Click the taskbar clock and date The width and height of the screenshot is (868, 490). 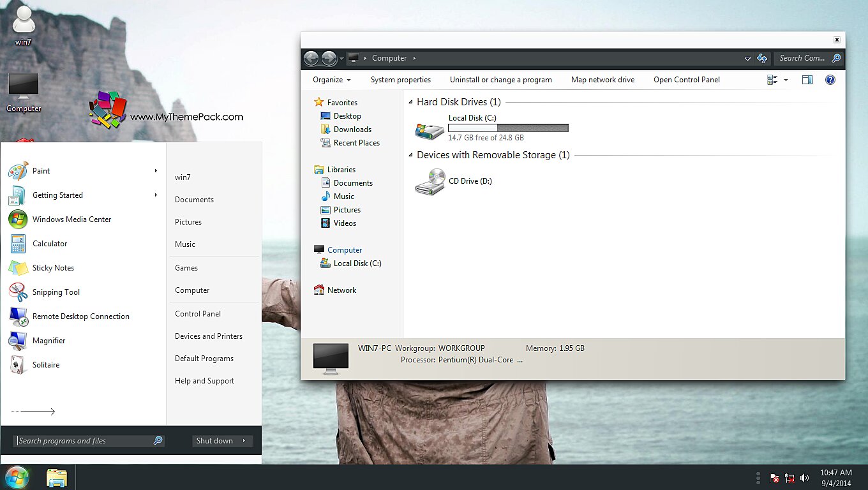(x=835, y=478)
